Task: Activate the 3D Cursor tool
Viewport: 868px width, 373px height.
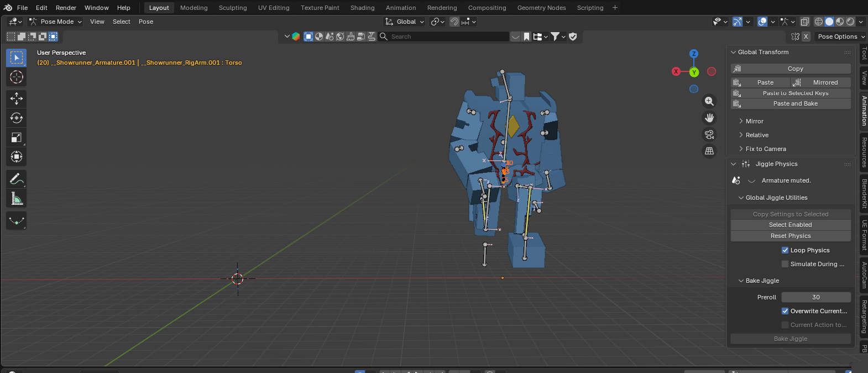Action: 17,77
